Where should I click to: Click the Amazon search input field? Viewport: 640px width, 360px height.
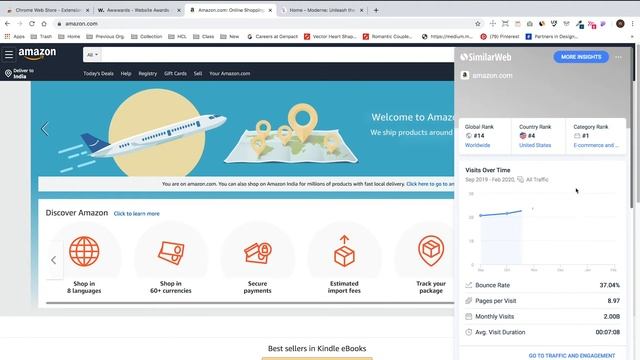click(x=278, y=55)
